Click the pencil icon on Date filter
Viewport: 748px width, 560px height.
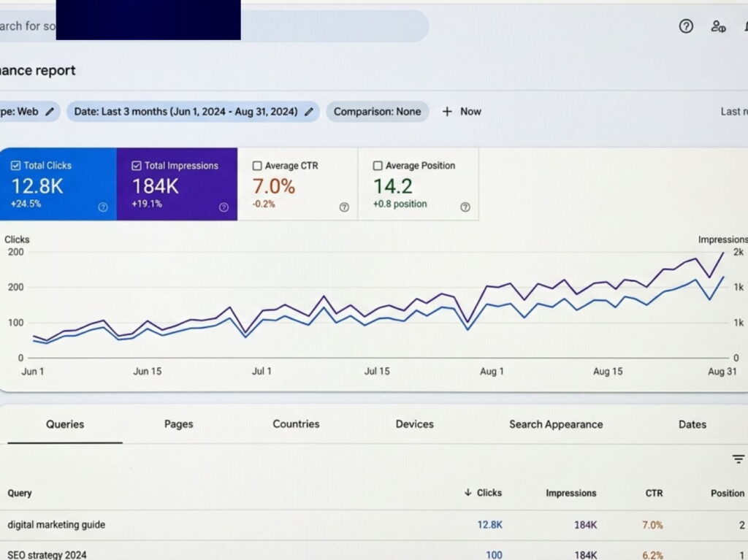[309, 112]
